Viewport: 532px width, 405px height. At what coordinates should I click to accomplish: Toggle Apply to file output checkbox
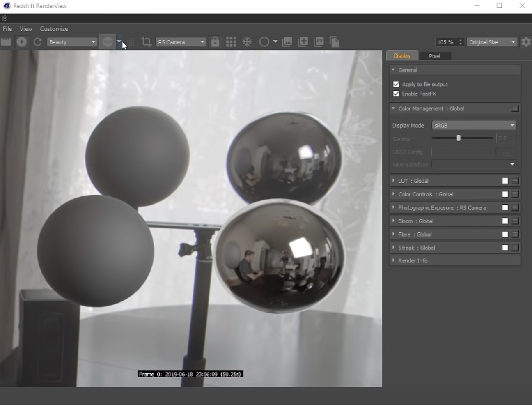(x=396, y=84)
